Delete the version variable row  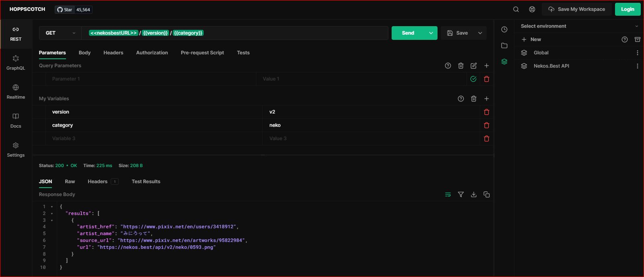(487, 112)
